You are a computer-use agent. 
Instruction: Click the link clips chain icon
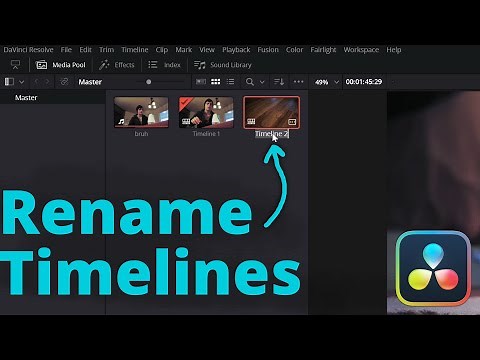point(64,82)
